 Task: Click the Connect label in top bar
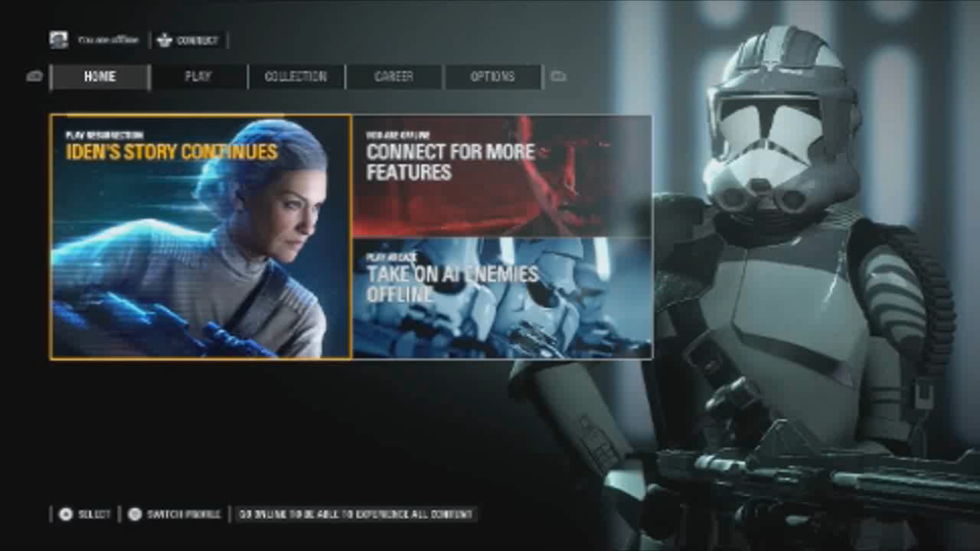[x=197, y=41]
